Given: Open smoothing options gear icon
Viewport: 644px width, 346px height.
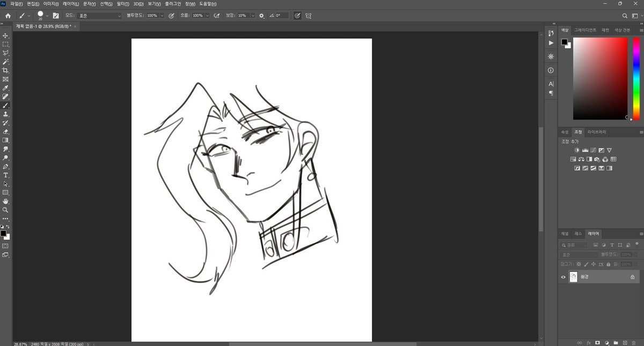Looking at the screenshot, I should click(x=261, y=16).
